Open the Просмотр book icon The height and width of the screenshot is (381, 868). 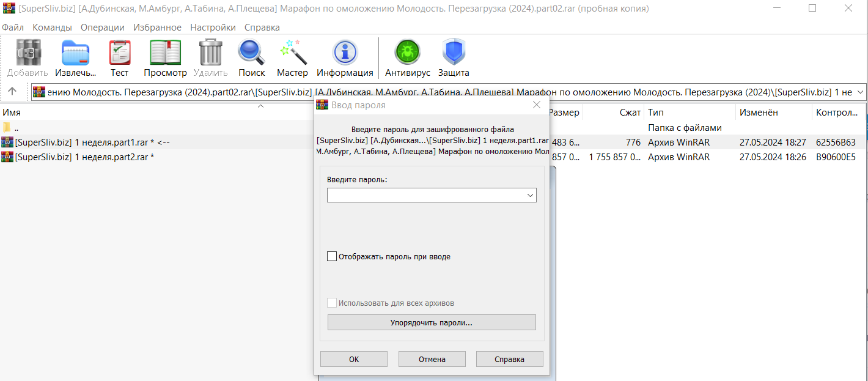coord(165,53)
